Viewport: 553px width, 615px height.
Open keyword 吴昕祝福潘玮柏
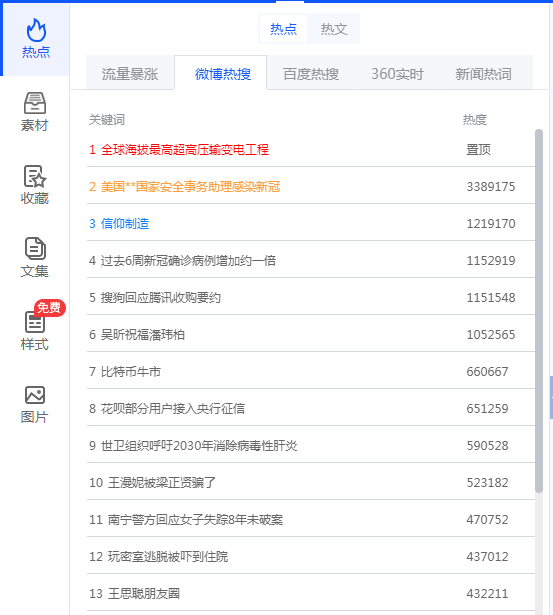point(143,335)
